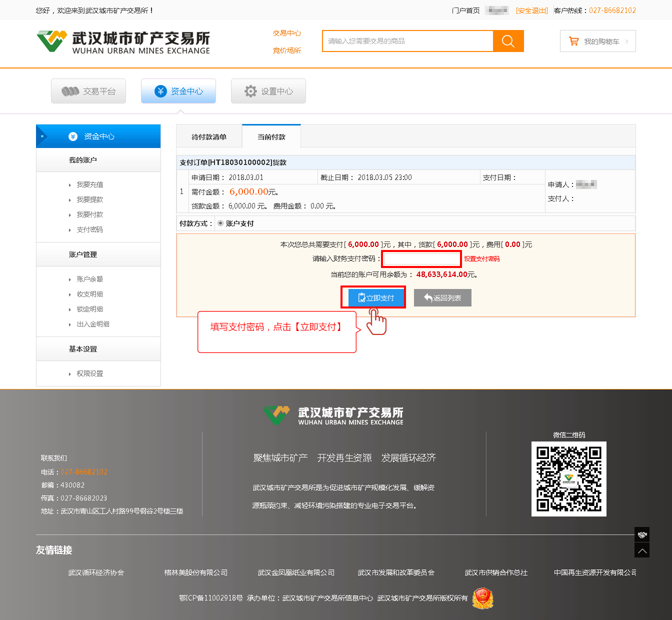
Task: Click the police badge icon in footer
Action: pos(482,598)
